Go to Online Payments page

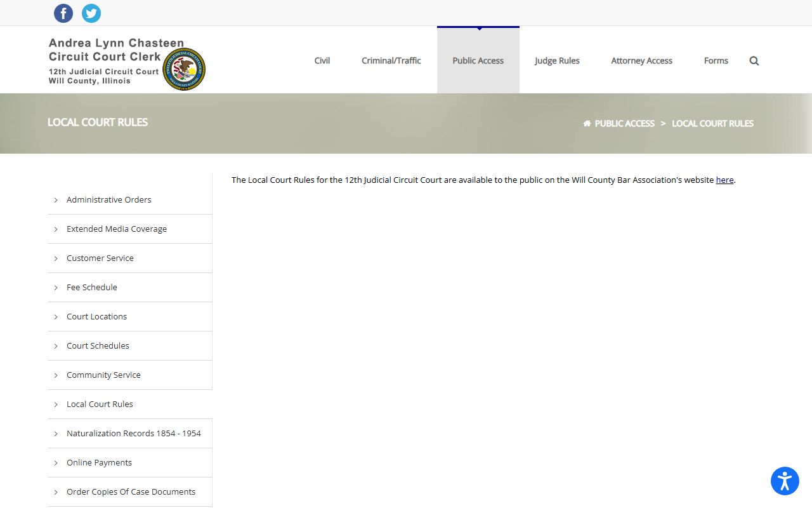click(99, 462)
